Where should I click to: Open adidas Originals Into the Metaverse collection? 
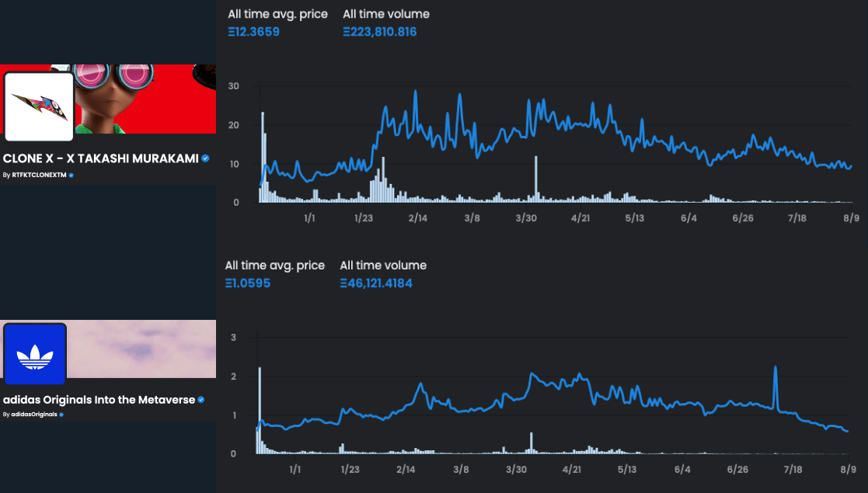click(x=99, y=400)
